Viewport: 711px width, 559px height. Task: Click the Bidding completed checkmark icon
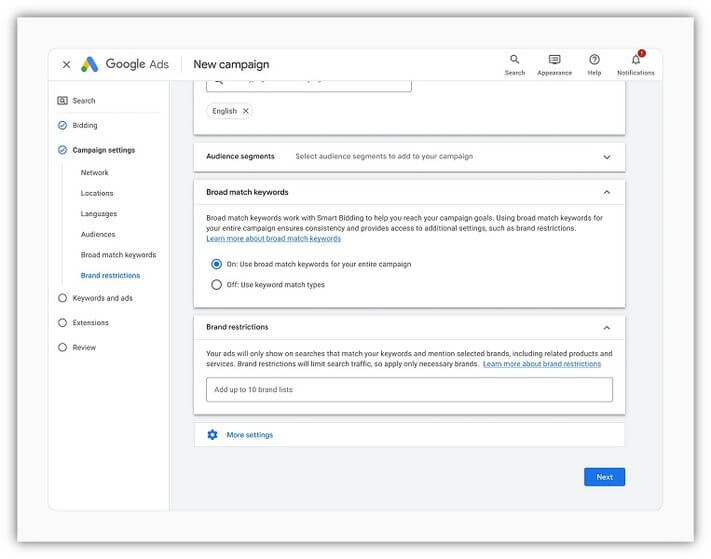(x=63, y=126)
